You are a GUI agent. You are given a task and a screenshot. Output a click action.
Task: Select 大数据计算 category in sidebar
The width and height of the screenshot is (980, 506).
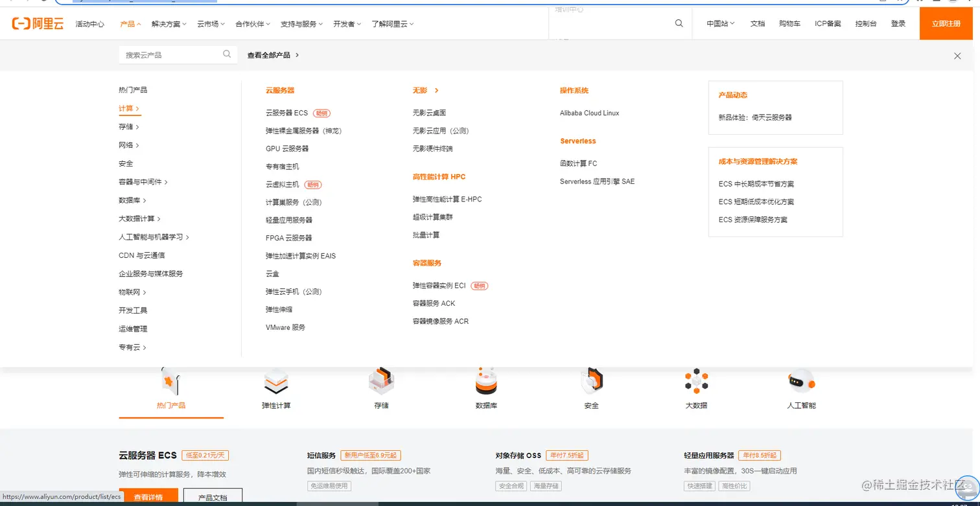click(x=140, y=218)
